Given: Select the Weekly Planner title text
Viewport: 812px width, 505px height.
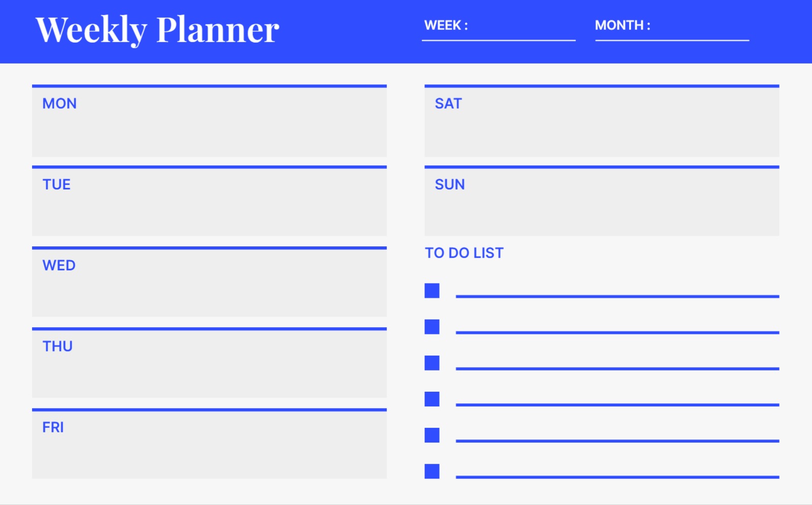Looking at the screenshot, I should [158, 29].
